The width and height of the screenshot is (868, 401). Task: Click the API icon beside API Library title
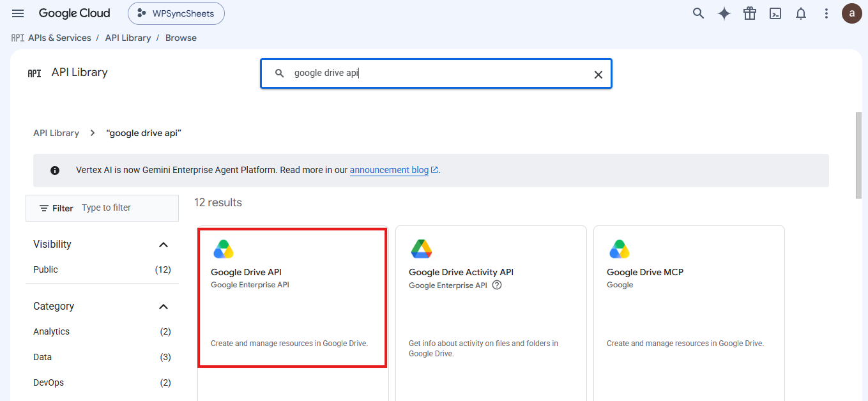click(34, 73)
